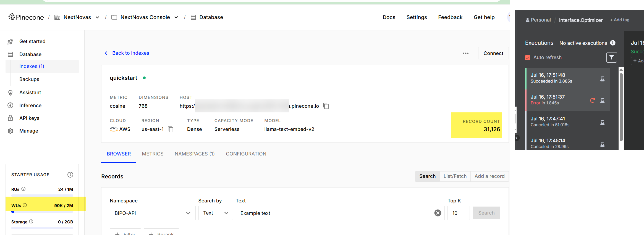Open the Database breadcrumb
The height and width of the screenshot is (235, 644).
coord(207,17)
